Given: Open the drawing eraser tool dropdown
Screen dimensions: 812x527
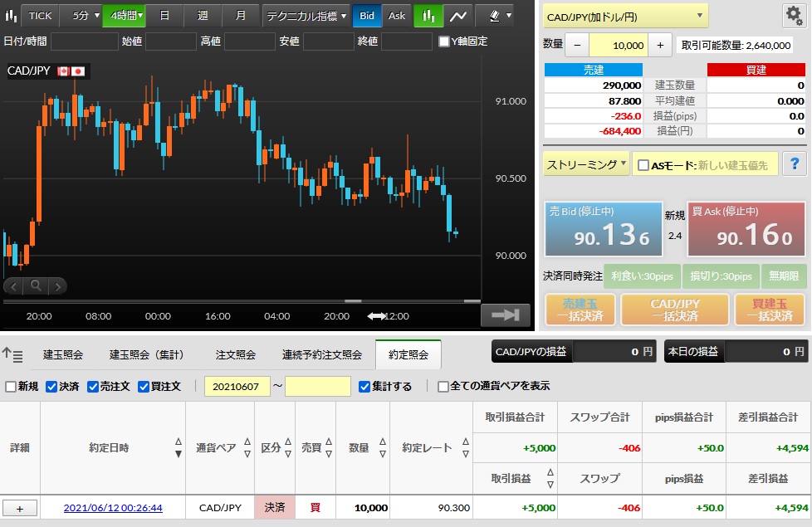Looking at the screenshot, I should point(501,16).
